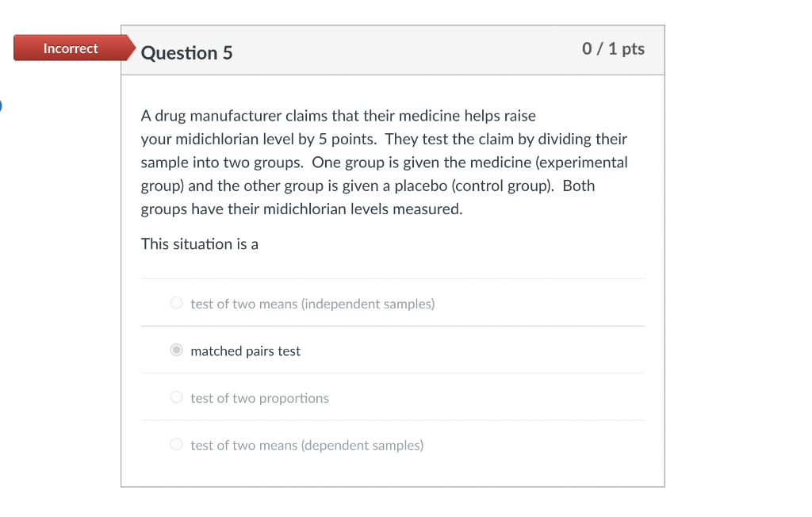
Task: Click the red Incorrect badge
Action: 71,48
